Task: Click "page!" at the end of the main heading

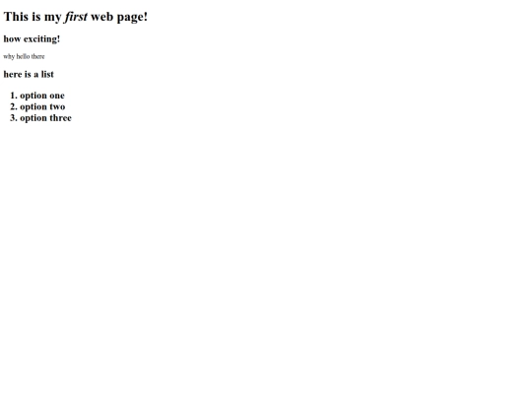Action: click(x=132, y=18)
